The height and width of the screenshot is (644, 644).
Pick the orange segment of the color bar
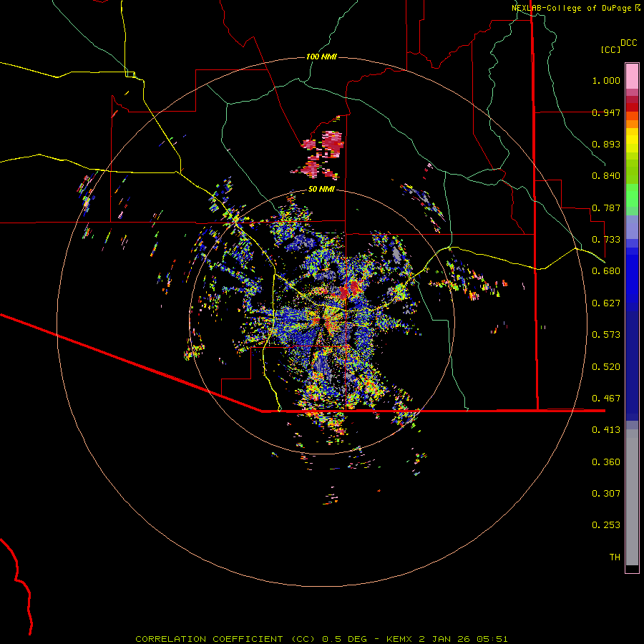click(x=632, y=124)
